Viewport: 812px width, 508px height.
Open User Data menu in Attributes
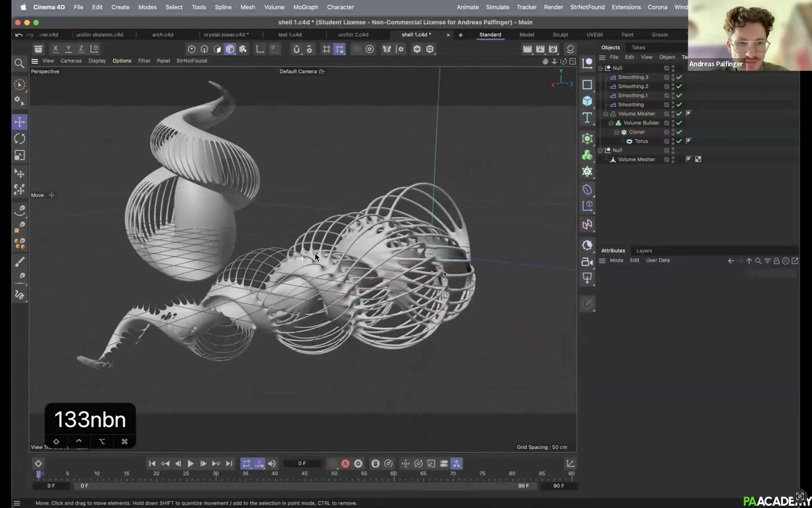[x=657, y=260]
